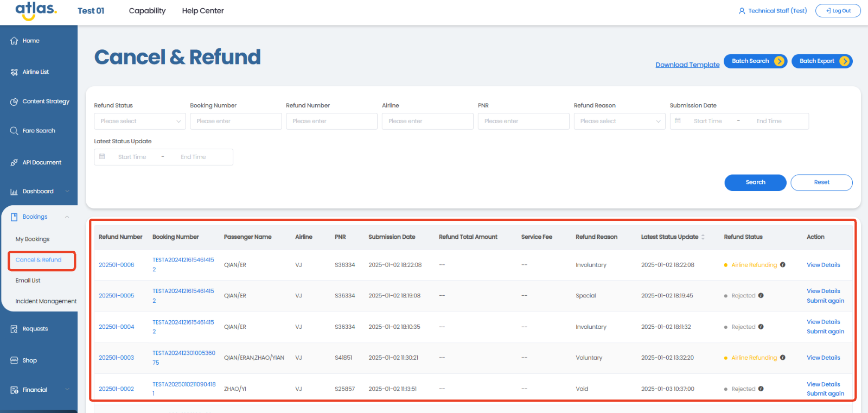
Task: Click the Fare Search magnifier icon
Action: click(x=14, y=131)
